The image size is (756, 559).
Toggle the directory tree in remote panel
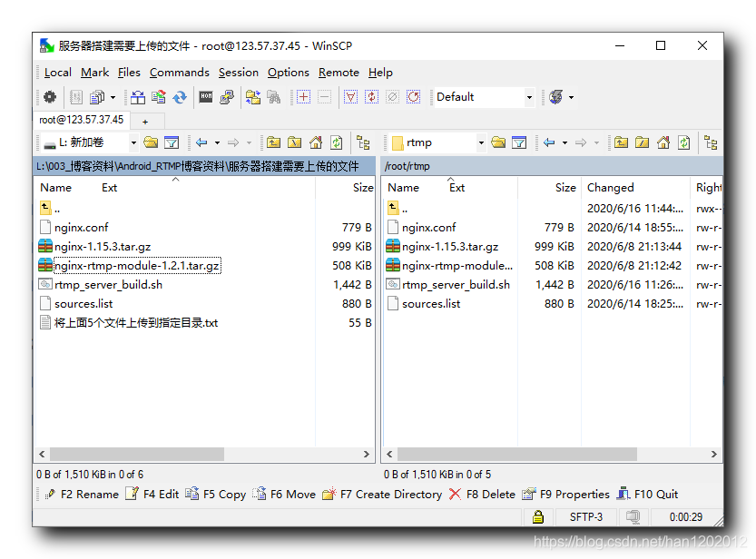point(711,142)
